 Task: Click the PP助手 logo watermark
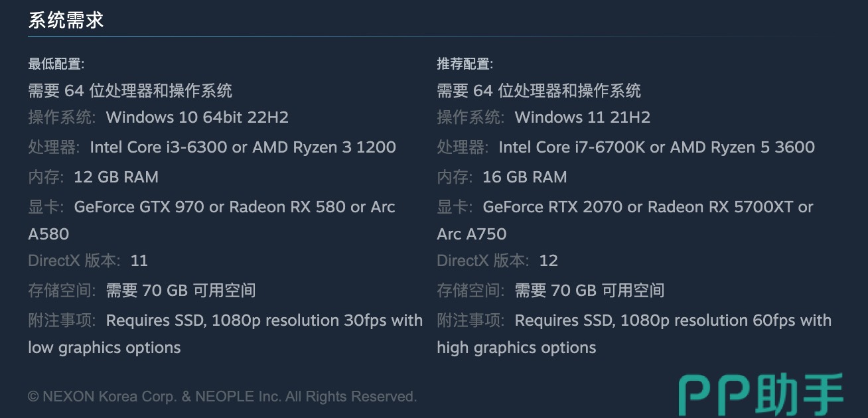click(760, 395)
